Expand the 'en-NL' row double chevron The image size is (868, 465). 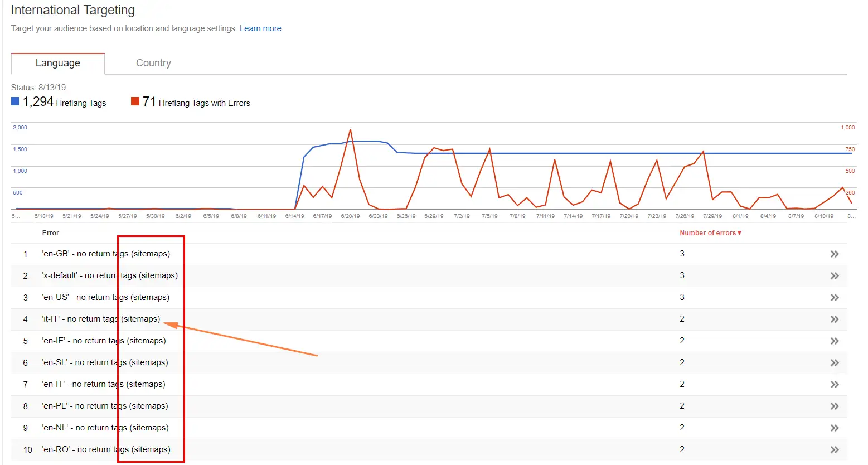[x=834, y=428]
